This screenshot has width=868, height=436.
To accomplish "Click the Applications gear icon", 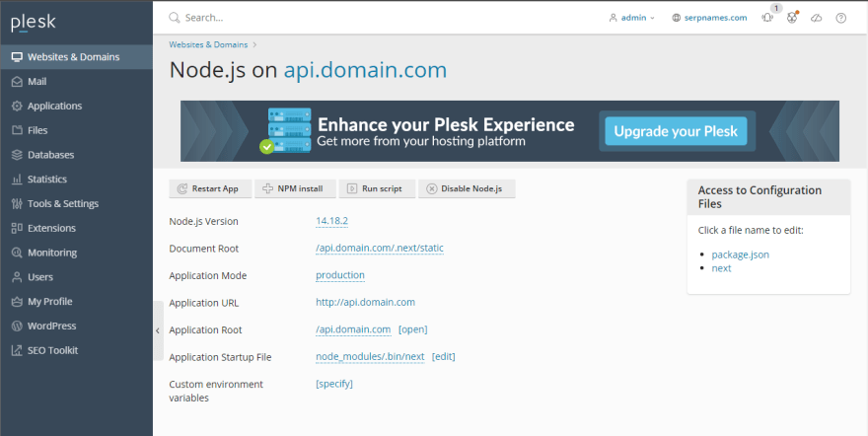I will click(x=17, y=106).
